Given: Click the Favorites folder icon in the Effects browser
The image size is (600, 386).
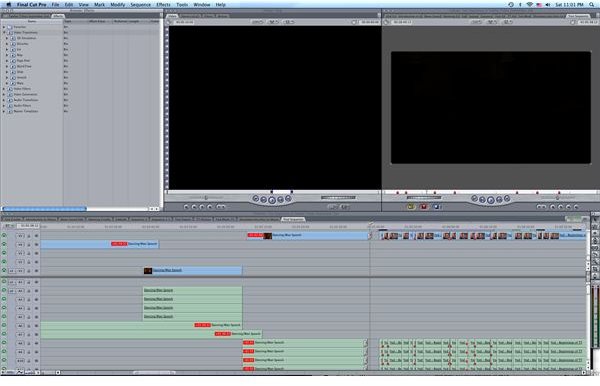Looking at the screenshot, I should point(10,27).
